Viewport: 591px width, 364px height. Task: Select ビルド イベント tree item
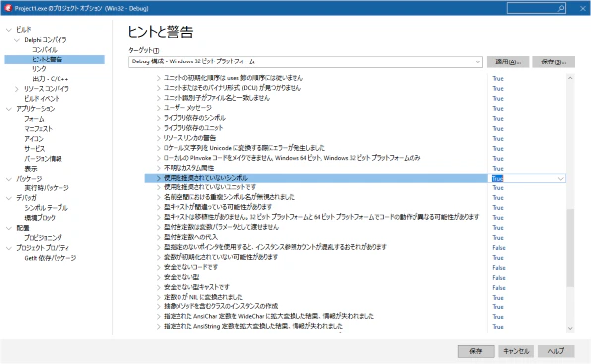(42, 99)
